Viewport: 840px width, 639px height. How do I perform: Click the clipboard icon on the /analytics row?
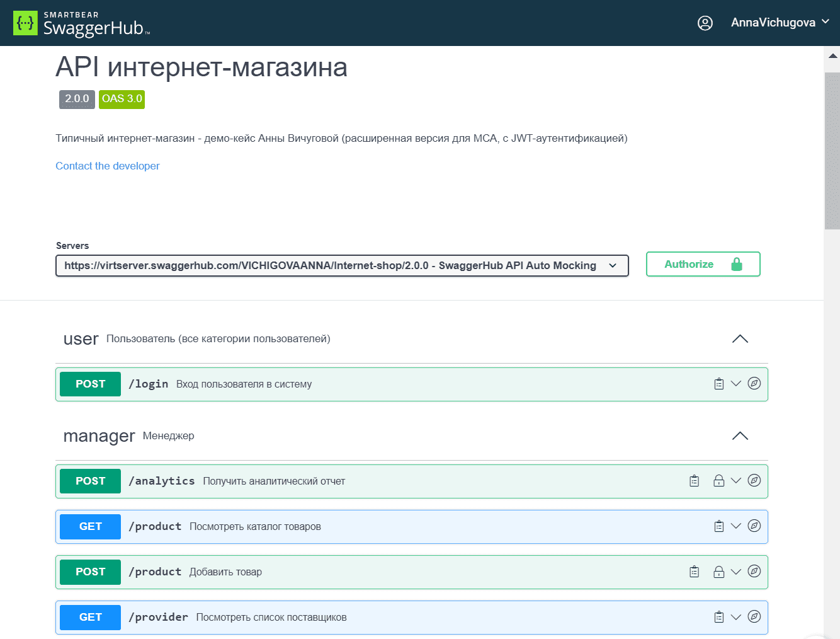point(694,481)
